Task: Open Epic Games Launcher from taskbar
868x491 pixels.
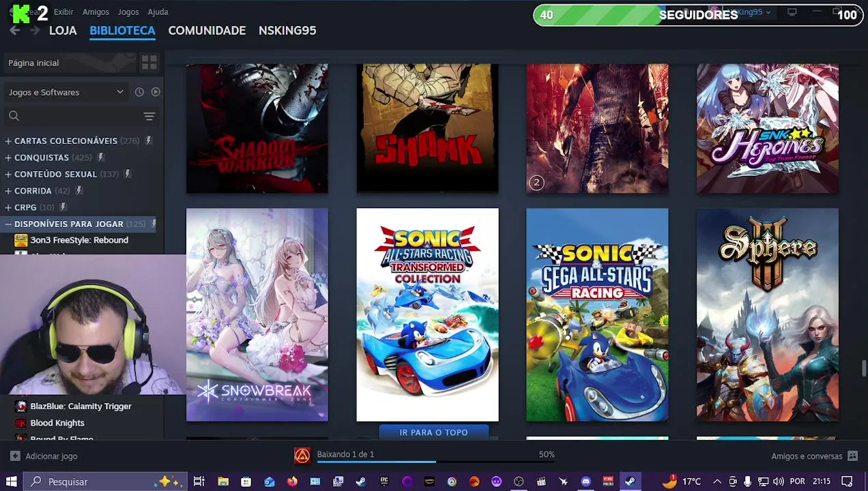Action: pyautogui.click(x=384, y=481)
